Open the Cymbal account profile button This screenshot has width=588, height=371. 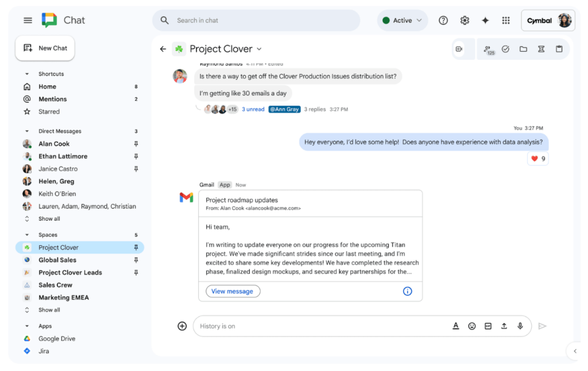pos(548,20)
